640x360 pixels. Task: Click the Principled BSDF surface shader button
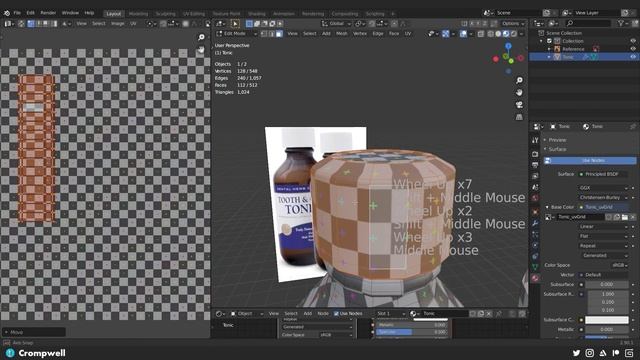(604, 174)
